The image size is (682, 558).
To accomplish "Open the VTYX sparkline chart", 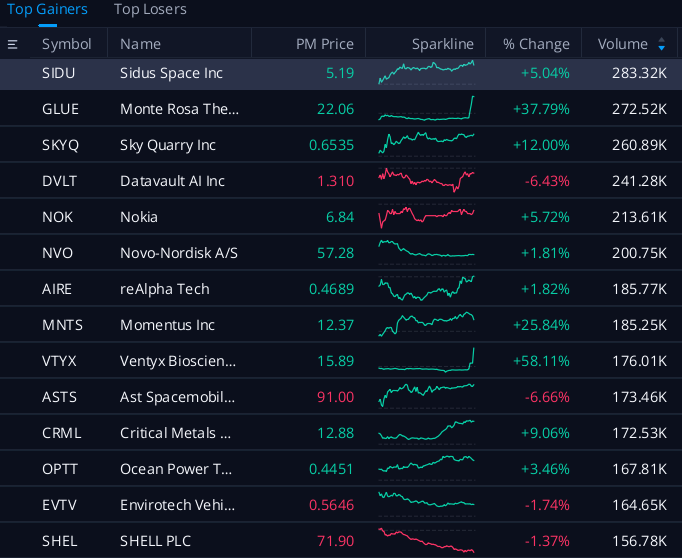I will click(x=426, y=361).
